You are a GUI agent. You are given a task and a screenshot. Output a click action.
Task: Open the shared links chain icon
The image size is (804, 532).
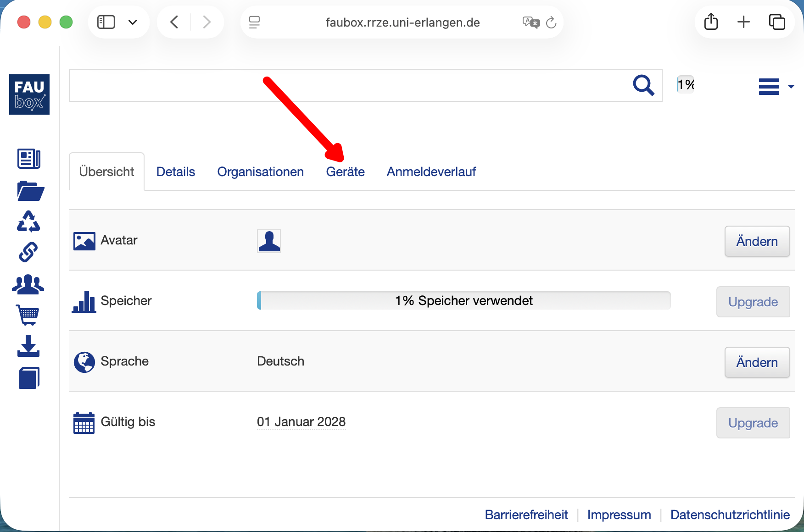click(28, 252)
